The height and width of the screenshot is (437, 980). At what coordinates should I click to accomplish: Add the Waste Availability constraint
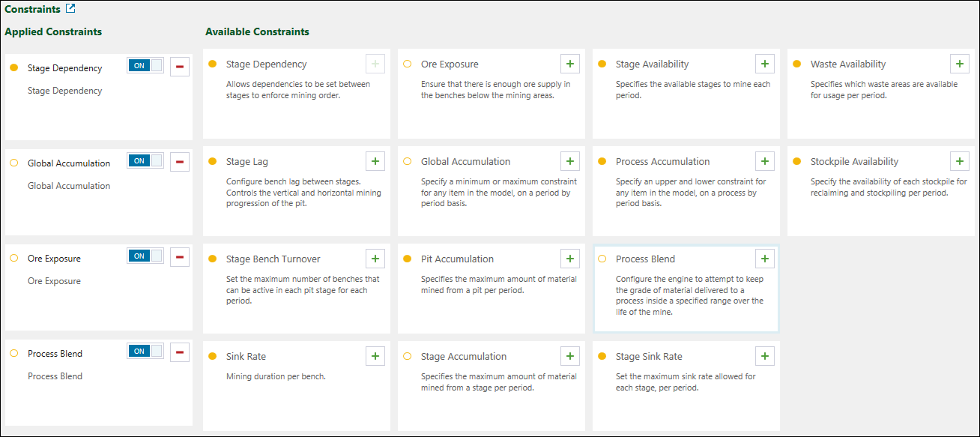tap(959, 64)
